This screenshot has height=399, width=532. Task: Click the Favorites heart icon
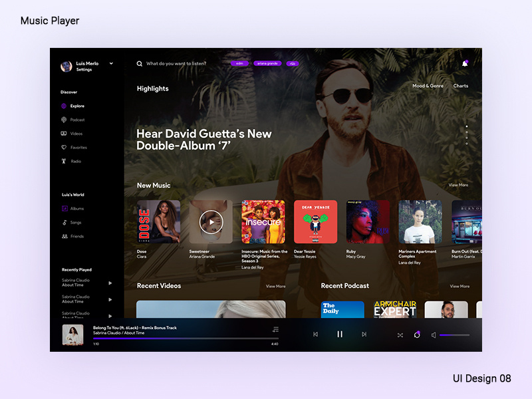click(x=64, y=148)
